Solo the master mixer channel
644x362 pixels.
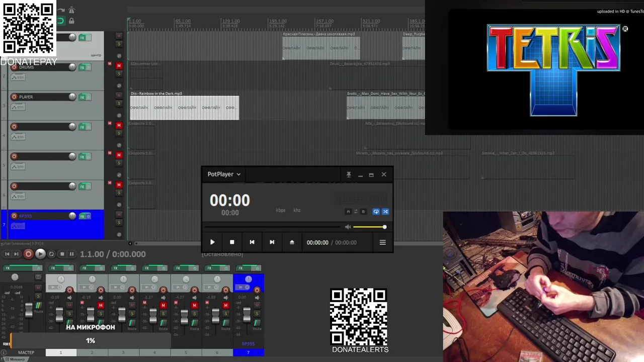pos(38,296)
